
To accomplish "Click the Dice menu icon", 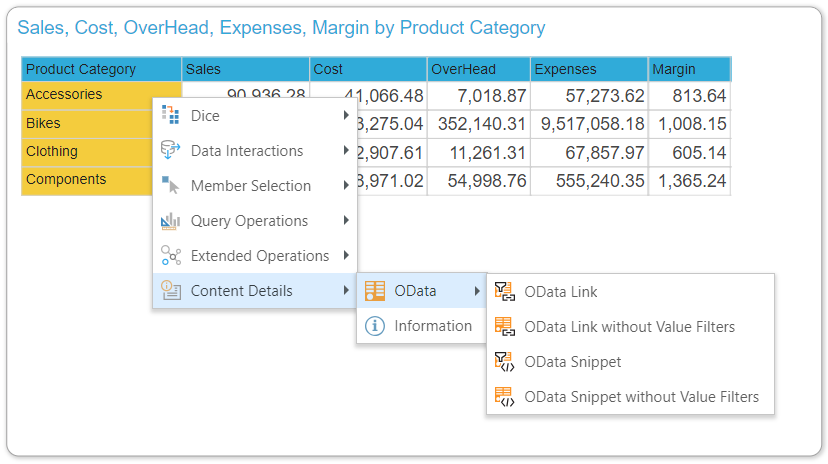I will click(171, 116).
